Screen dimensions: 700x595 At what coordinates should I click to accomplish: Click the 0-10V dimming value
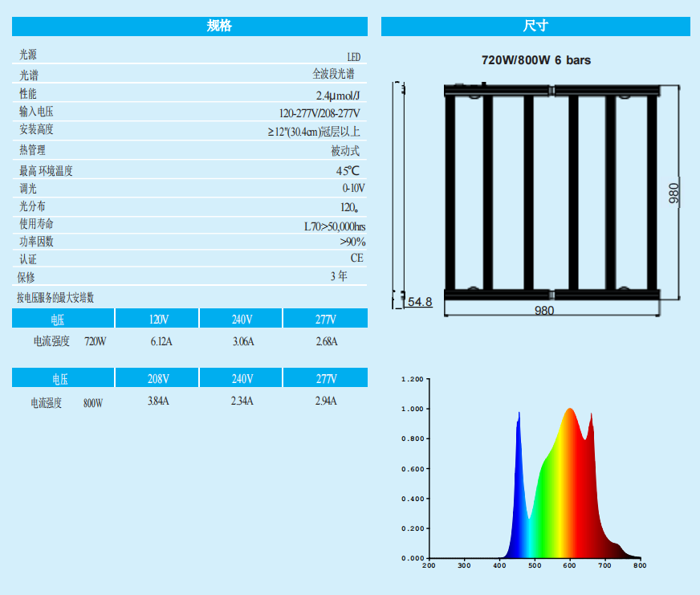(x=353, y=188)
